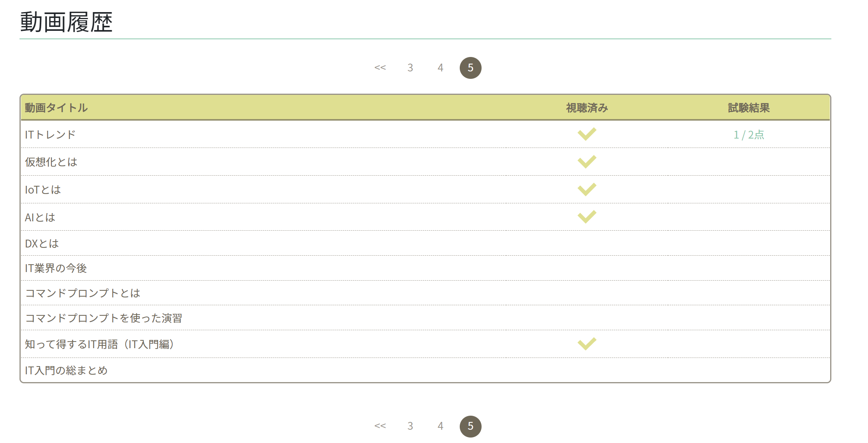Go to page 3 in top pagination
Image resolution: width=868 pixels, height=443 pixels.
tap(410, 68)
